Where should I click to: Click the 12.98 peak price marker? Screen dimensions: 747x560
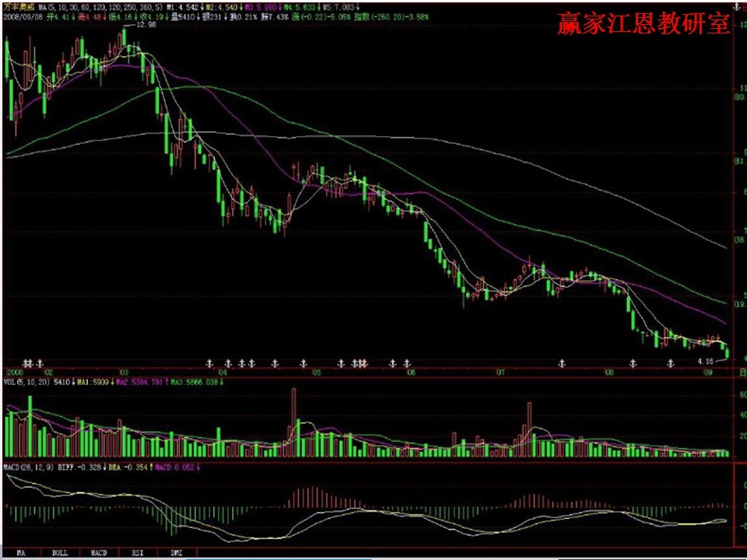click(146, 25)
